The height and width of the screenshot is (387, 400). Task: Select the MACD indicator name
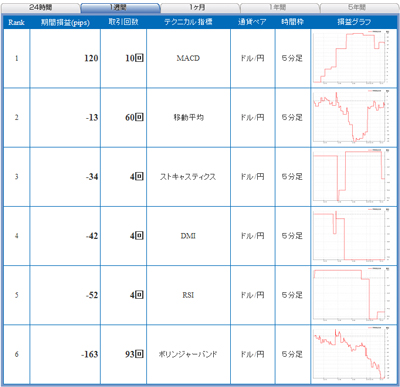pos(188,58)
